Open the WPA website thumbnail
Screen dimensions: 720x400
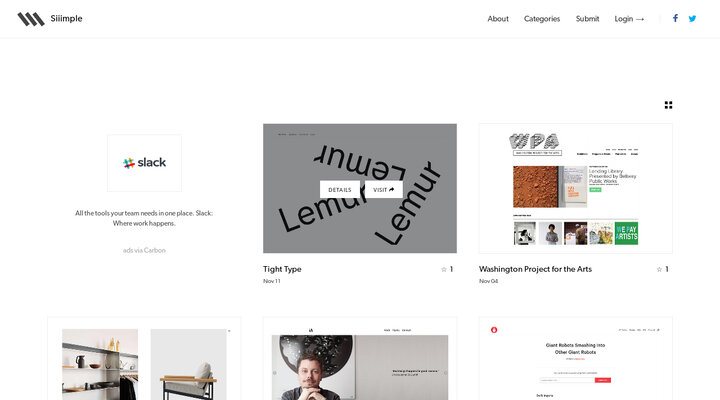tap(575, 188)
